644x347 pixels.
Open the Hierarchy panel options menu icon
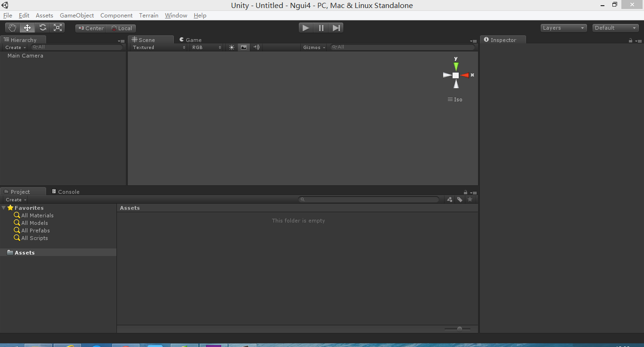point(121,41)
